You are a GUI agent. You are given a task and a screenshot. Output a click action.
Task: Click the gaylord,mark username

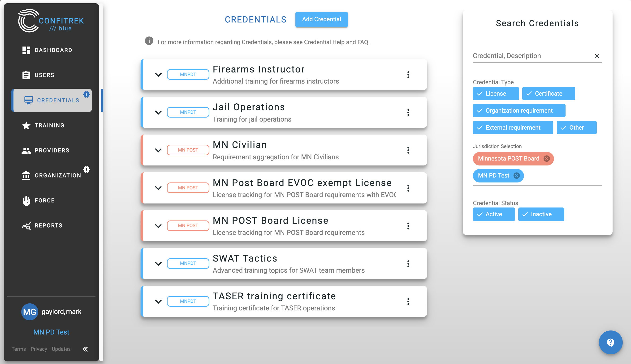click(x=61, y=312)
